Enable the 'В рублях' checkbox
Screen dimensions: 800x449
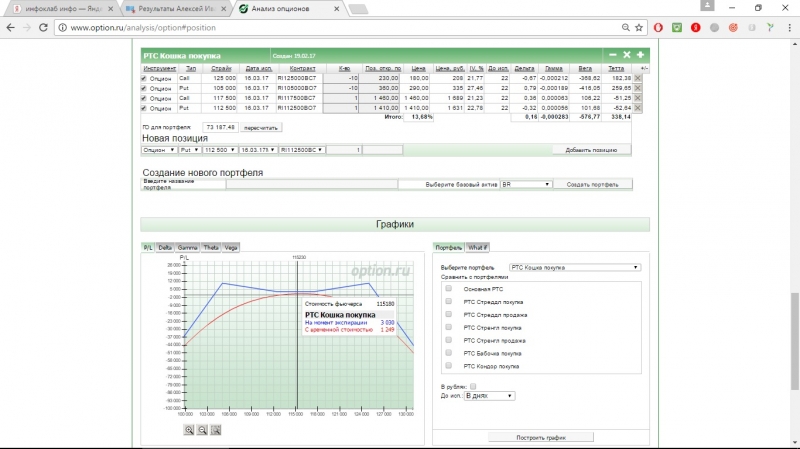pos(473,386)
